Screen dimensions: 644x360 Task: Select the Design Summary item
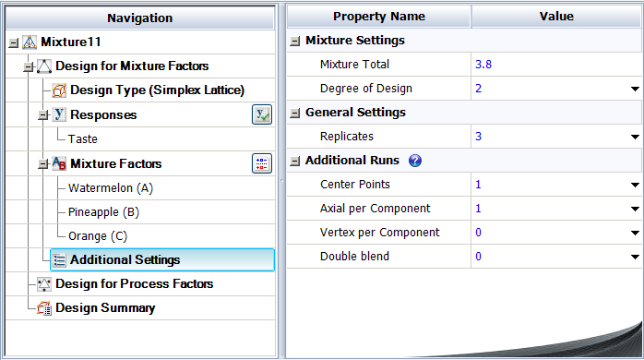(x=105, y=307)
